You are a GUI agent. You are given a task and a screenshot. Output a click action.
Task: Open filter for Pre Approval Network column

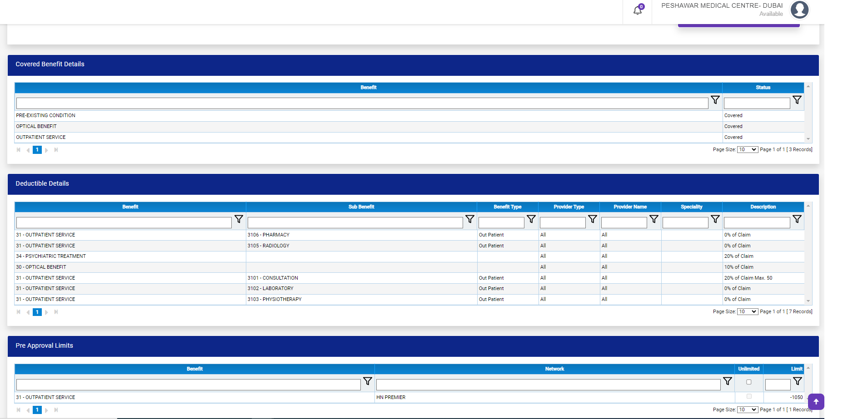click(727, 381)
